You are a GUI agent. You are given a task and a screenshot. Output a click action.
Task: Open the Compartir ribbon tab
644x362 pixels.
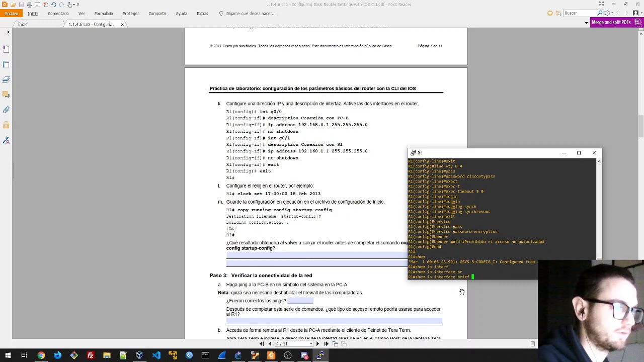pyautogui.click(x=157, y=14)
